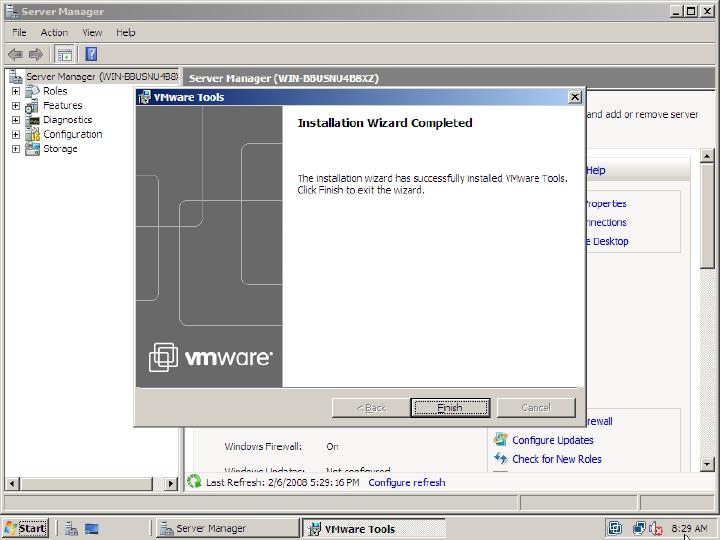This screenshot has height=540, width=720.
Task: Select the Configuration node icon
Action: 33,135
